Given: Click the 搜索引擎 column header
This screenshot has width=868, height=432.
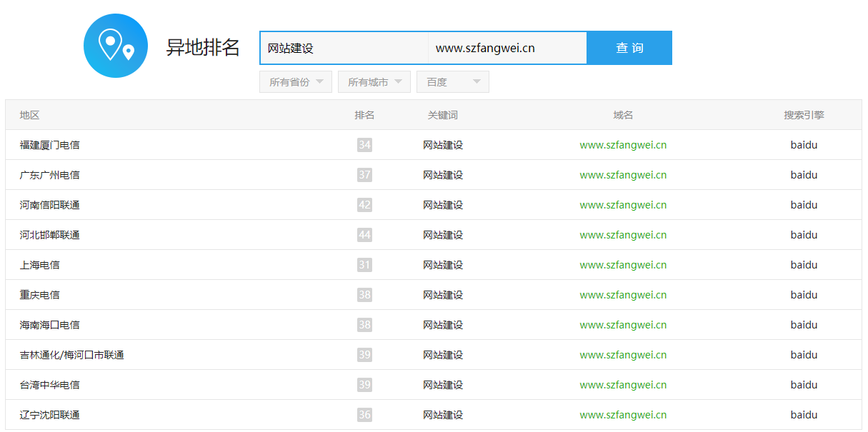Looking at the screenshot, I should [804, 115].
